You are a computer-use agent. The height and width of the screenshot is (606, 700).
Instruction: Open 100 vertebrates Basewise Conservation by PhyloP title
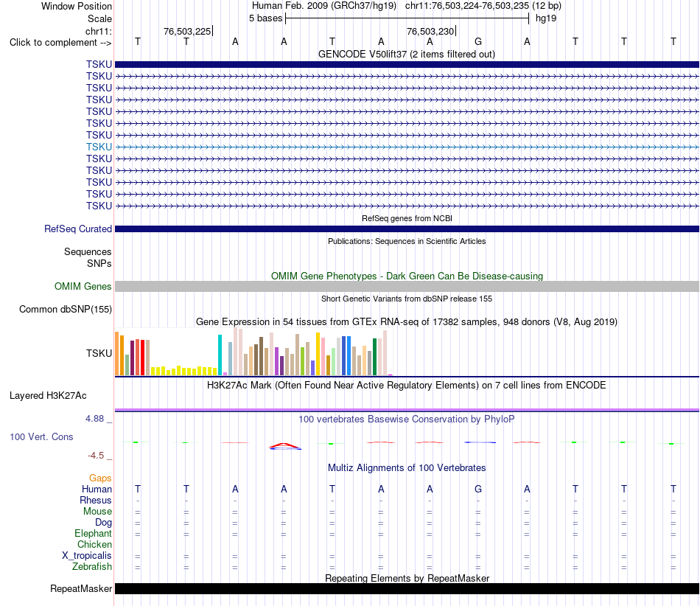pyautogui.click(x=407, y=419)
